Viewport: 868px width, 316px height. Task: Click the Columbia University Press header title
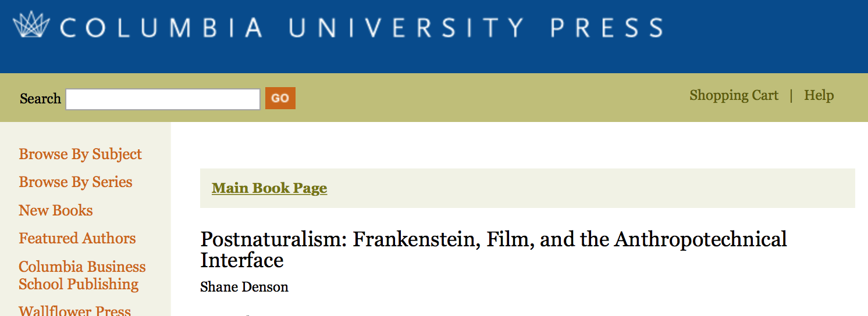[361, 27]
